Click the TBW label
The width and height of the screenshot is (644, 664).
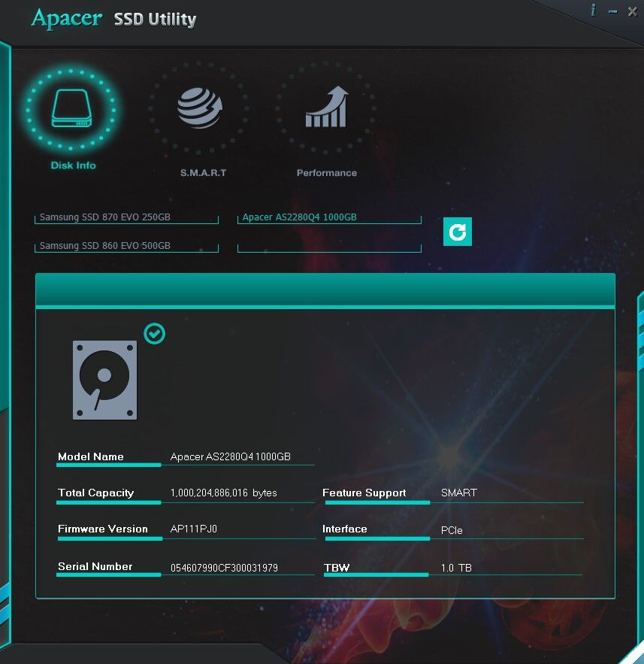pos(337,568)
